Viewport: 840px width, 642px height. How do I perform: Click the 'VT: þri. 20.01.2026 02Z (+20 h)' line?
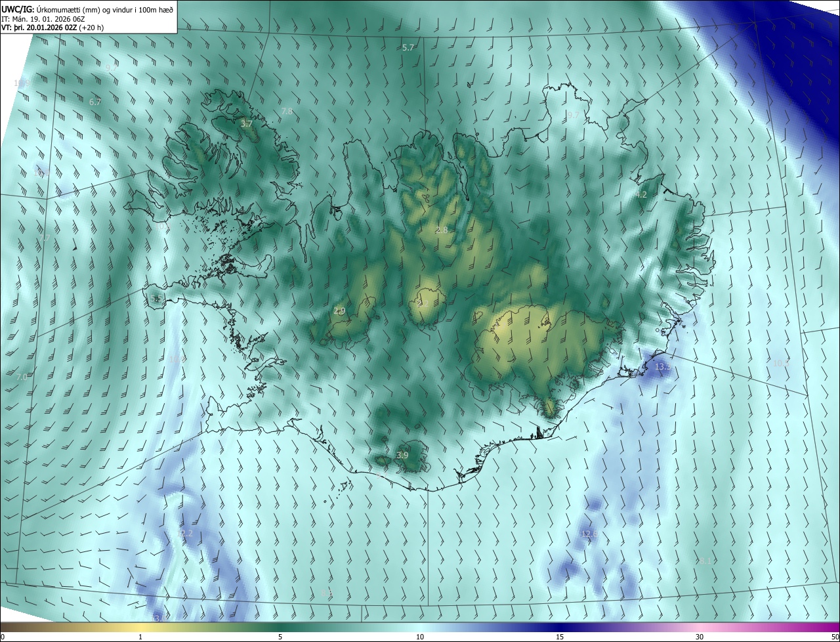point(53,28)
